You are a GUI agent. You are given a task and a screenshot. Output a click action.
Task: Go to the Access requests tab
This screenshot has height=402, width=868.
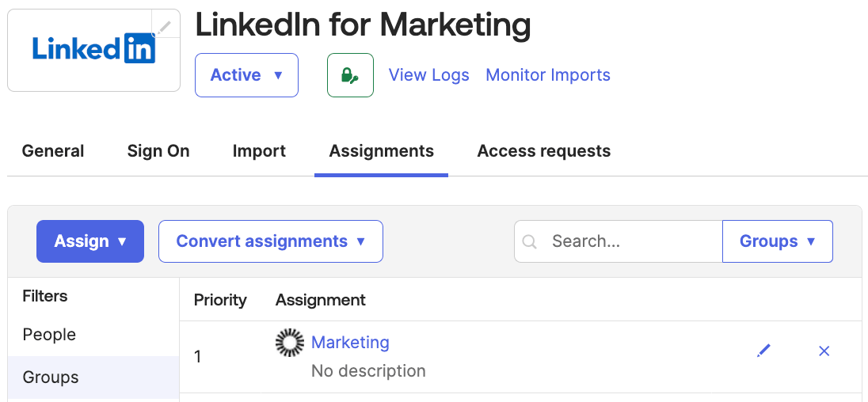coord(543,151)
